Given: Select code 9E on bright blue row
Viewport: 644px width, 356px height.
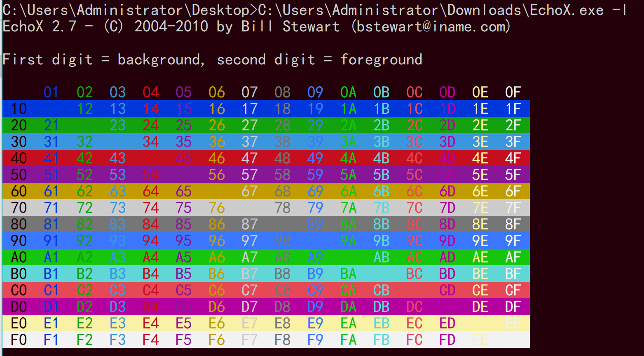Looking at the screenshot, I should [480, 240].
